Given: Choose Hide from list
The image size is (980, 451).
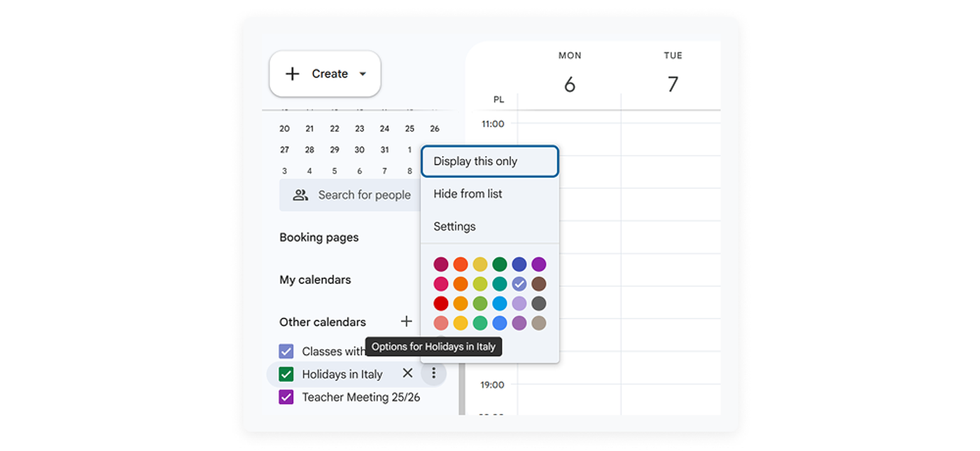Looking at the screenshot, I should [468, 194].
